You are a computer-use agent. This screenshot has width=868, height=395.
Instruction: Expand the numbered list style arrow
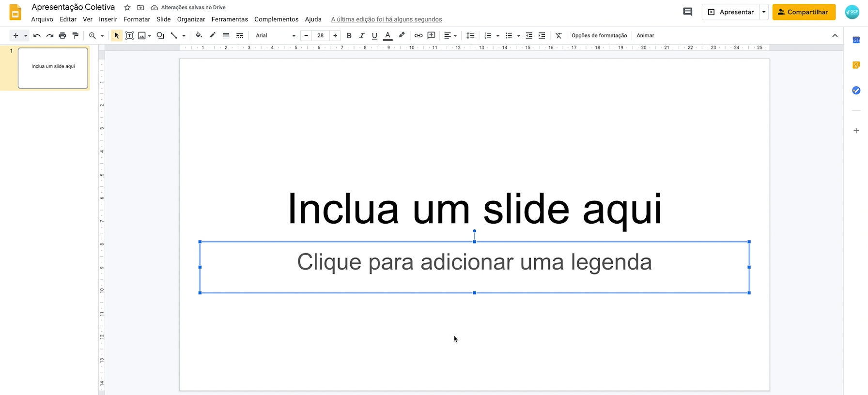point(497,35)
